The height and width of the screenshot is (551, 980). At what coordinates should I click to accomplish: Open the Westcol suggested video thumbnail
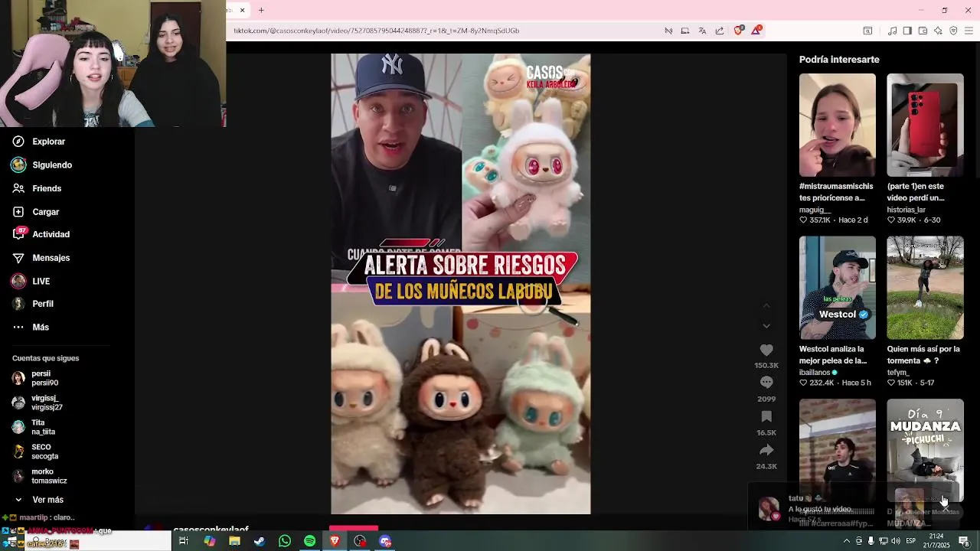pos(838,288)
